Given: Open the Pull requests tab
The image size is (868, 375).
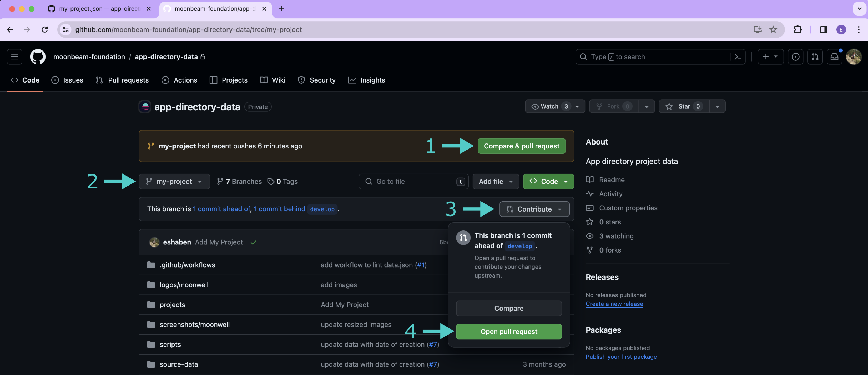Looking at the screenshot, I should click(x=122, y=80).
